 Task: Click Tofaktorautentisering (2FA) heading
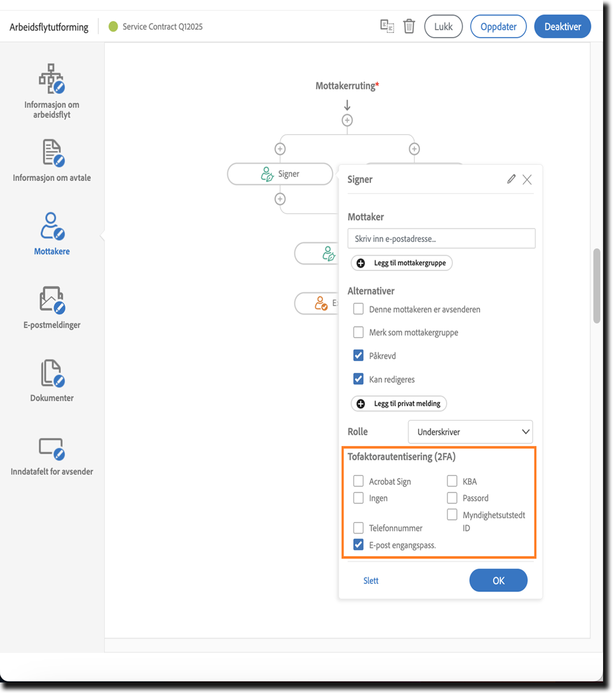(x=402, y=457)
